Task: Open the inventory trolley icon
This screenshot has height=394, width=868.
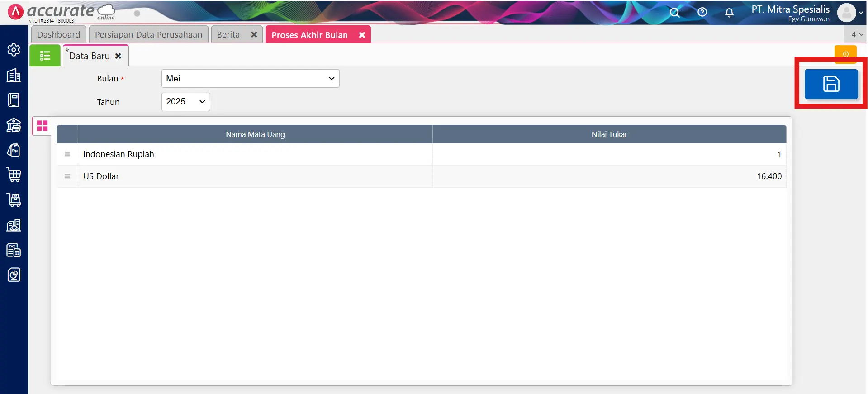Action: click(14, 199)
